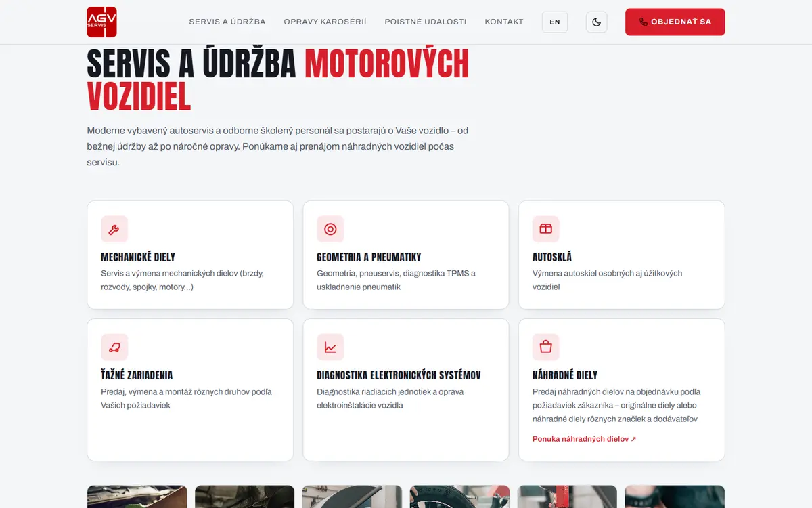Click the description 'Predaj náhradných dielov na objednávku'
The width and height of the screenshot is (812, 508).
616,405
